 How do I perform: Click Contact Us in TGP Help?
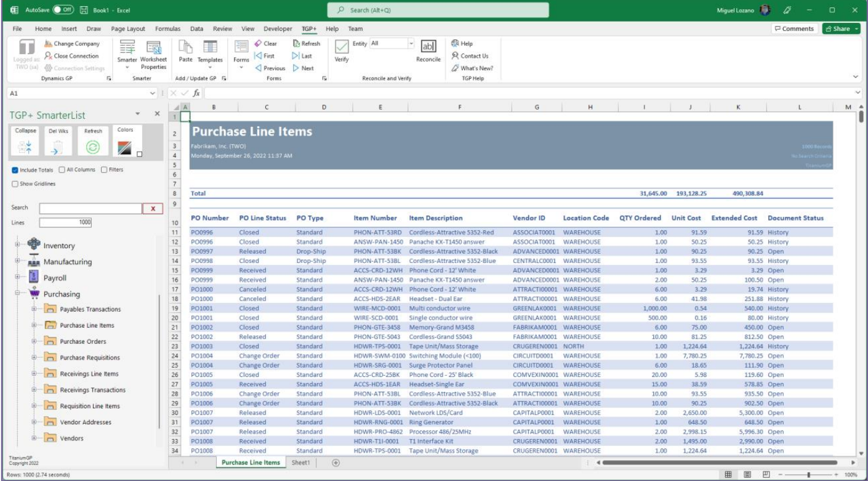[x=470, y=56]
